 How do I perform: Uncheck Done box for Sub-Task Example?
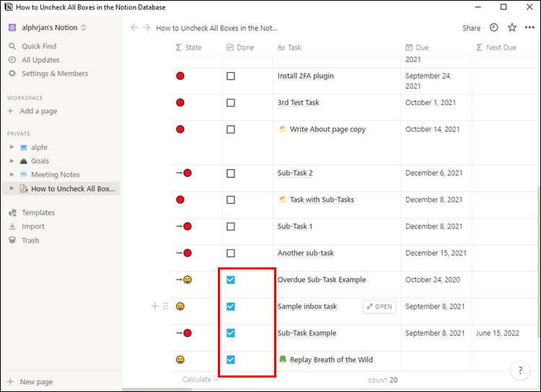[x=231, y=333]
